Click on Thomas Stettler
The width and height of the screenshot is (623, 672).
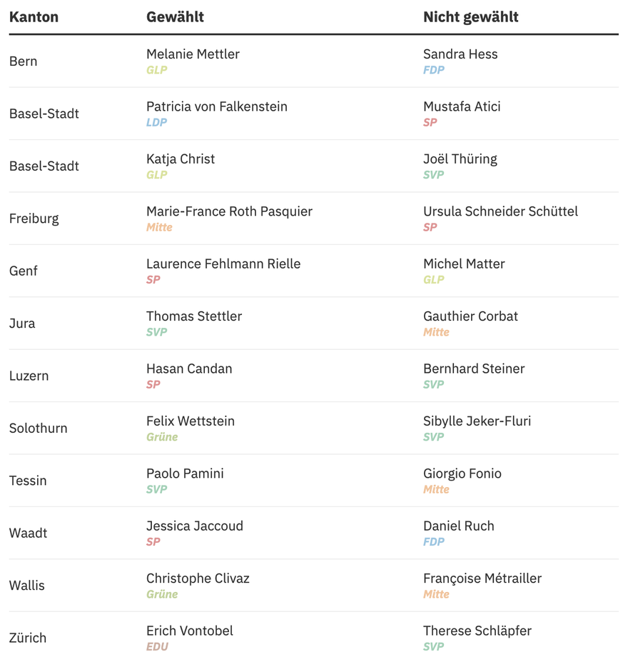[x=194, y=316]
